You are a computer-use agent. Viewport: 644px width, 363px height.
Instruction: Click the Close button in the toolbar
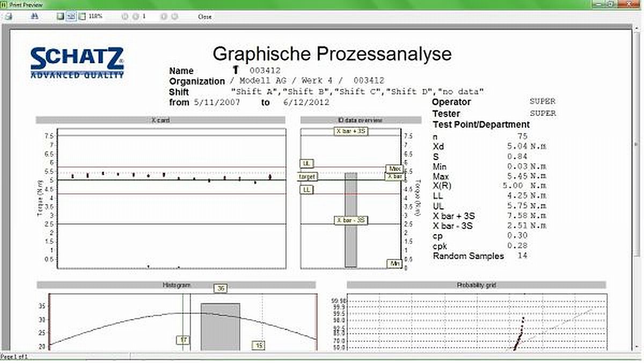[204, 17]
